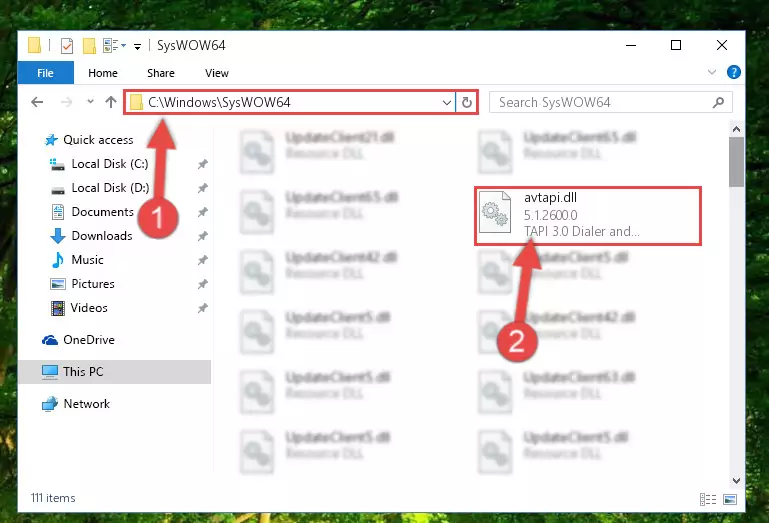Click scrollbar down arrow in file list

click(736, 481)
